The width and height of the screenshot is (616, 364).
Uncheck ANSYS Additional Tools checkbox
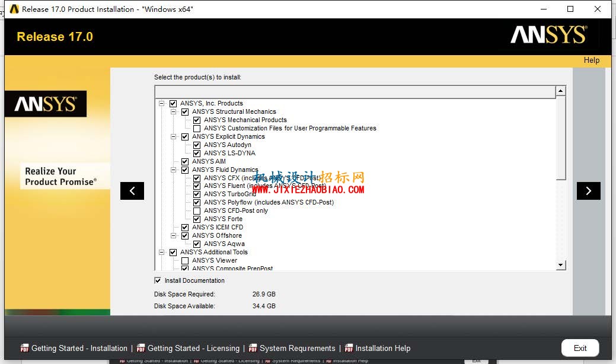(x=173, y=253)
